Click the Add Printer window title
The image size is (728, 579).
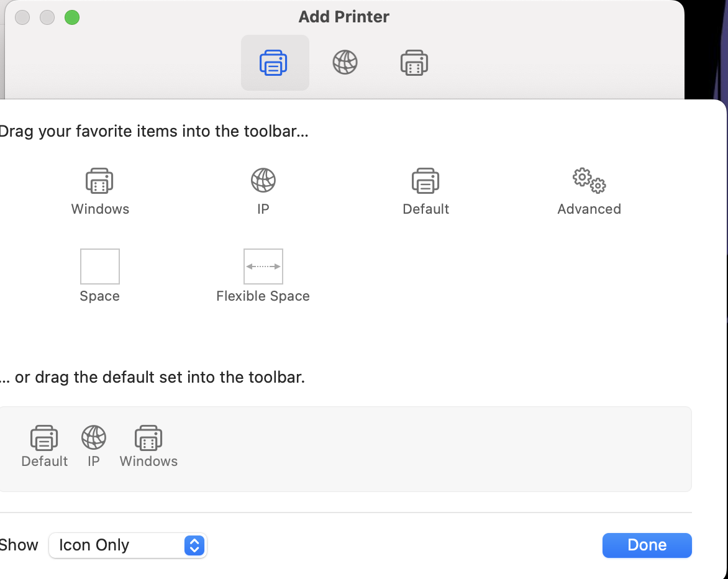coord(344,17)
